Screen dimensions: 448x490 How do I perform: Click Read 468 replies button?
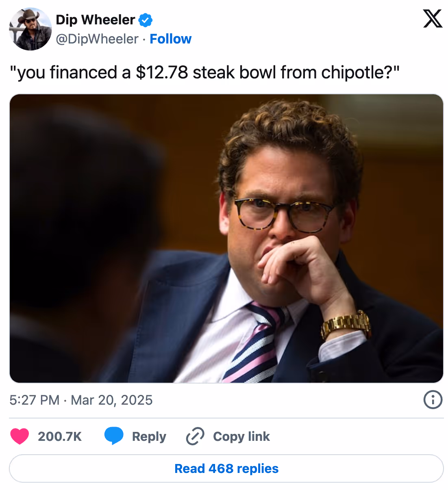[226, 468]
